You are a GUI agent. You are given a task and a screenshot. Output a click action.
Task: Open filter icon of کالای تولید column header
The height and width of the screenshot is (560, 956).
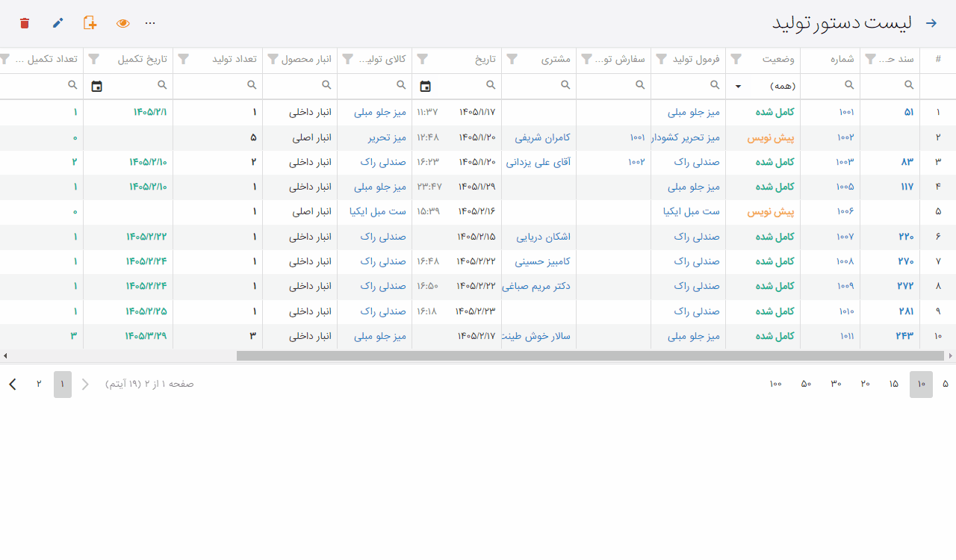pyautogui.click(x=347, y=59)
